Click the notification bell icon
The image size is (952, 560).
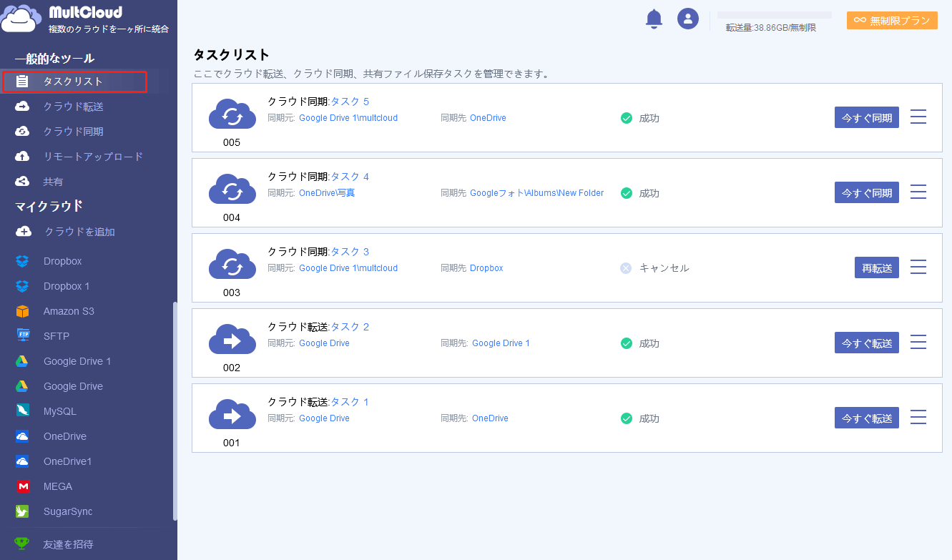(x=654, y=19)
